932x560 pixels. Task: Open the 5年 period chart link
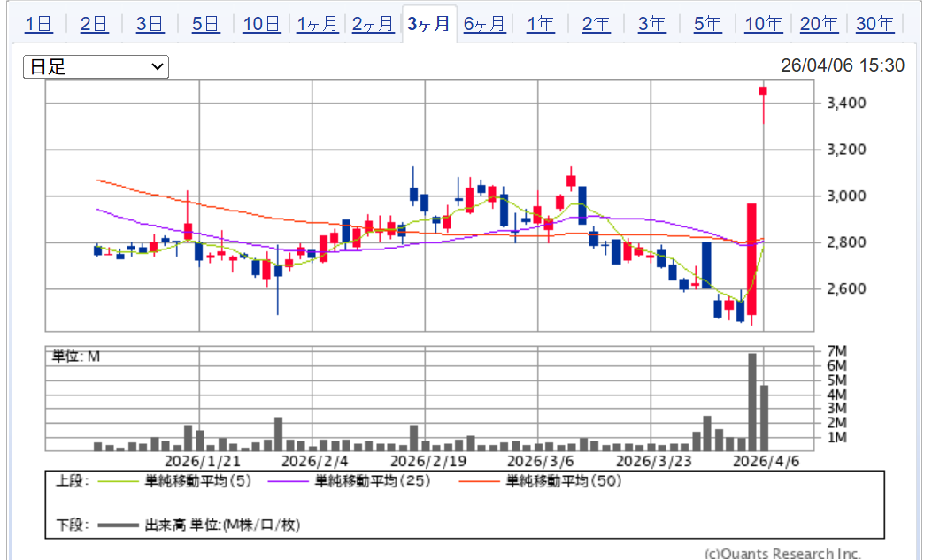[x=708, y=25]
